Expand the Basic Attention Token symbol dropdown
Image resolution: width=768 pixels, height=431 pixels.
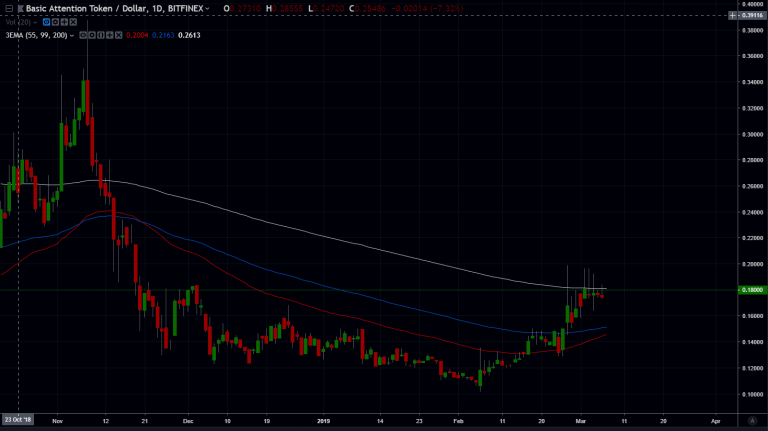(209, 9)
